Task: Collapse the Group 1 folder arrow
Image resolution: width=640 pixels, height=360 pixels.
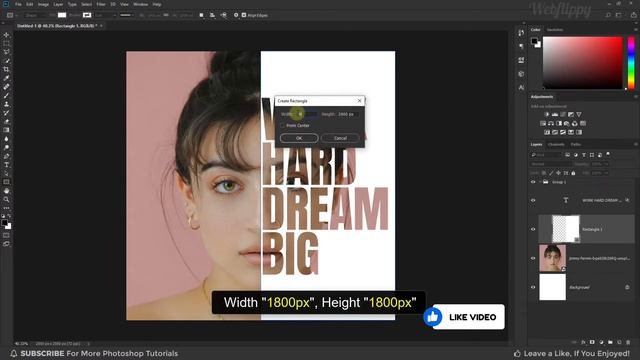Action: pos(540,182)
